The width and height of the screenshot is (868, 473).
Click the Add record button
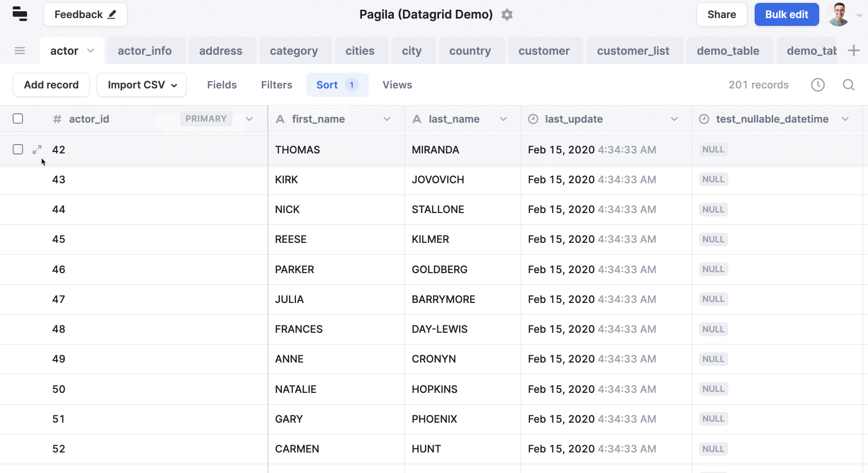[x=51, y=85]
